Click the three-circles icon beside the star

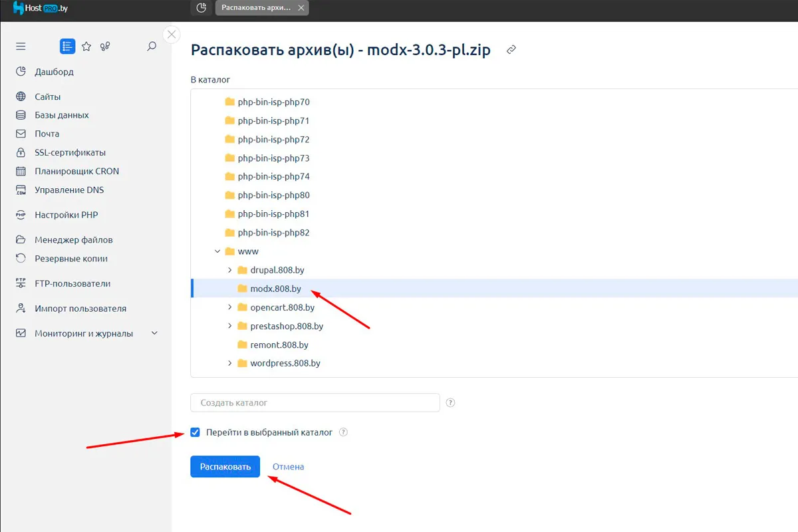pos(105,47)
